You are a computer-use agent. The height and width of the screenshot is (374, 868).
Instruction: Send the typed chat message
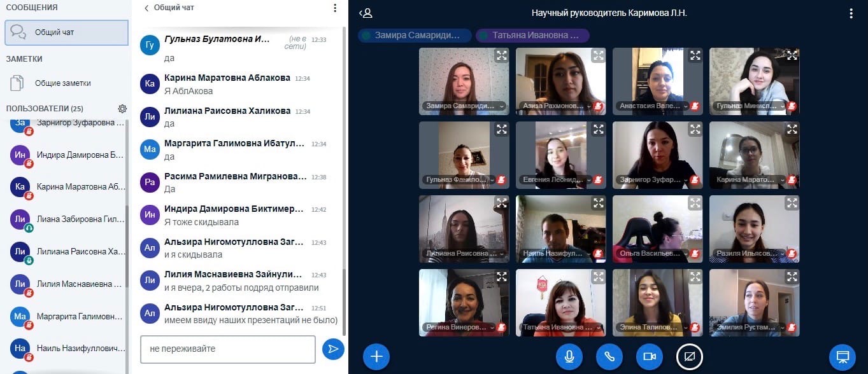coord(332,349)
